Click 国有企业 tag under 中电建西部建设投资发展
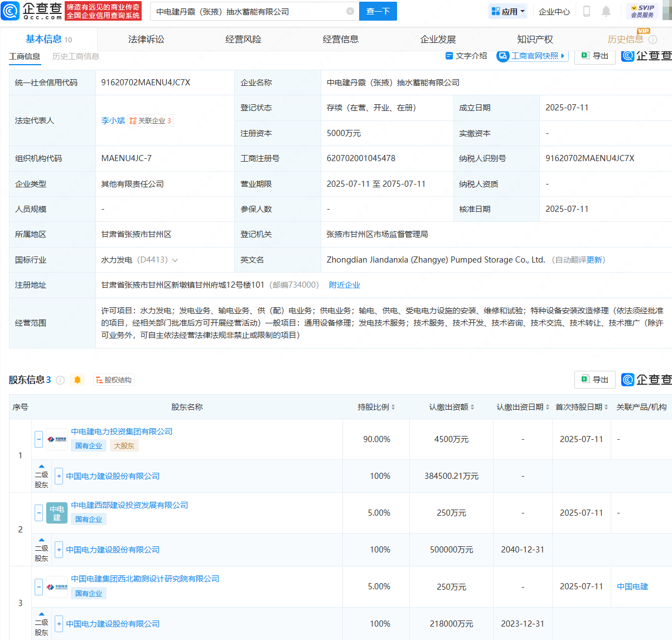This screenshot has width=672, height=640. 89,519
